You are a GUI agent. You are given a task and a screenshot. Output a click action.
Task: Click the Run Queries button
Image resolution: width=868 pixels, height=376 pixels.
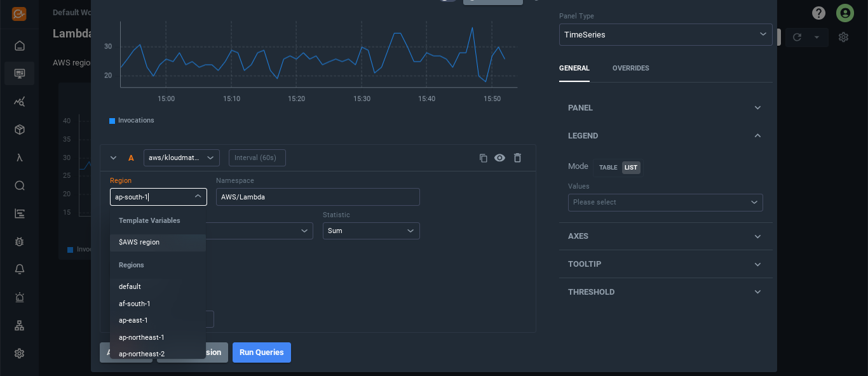point(261,352)
